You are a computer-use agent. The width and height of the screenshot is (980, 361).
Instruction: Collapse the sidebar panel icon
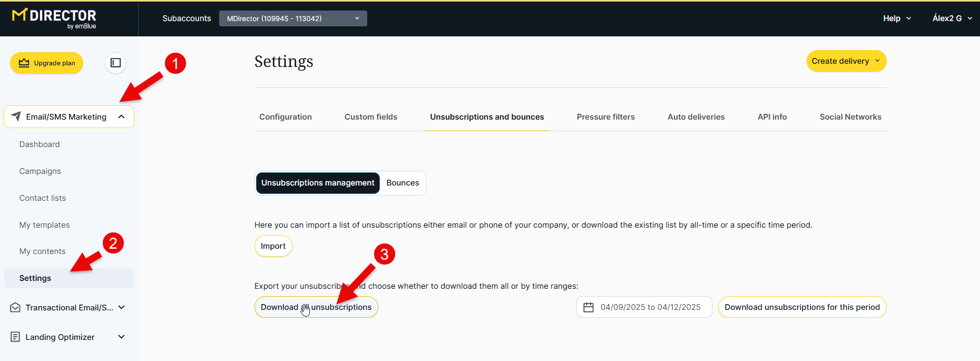[x=115, y=63]
